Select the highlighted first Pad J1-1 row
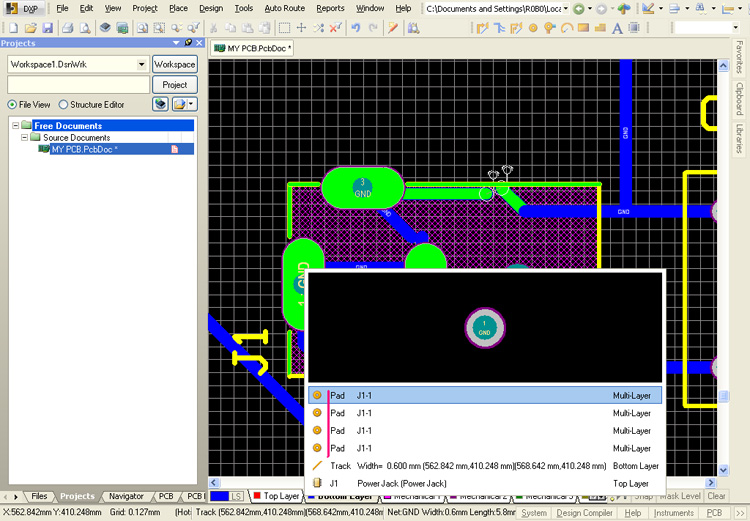 (485, 395)
